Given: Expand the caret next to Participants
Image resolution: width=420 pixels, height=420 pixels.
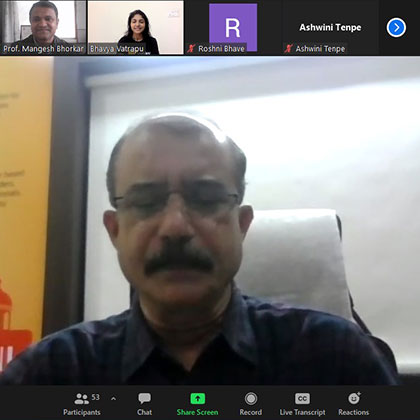Looking at the screenshot, I should click(x=113, y=398).
